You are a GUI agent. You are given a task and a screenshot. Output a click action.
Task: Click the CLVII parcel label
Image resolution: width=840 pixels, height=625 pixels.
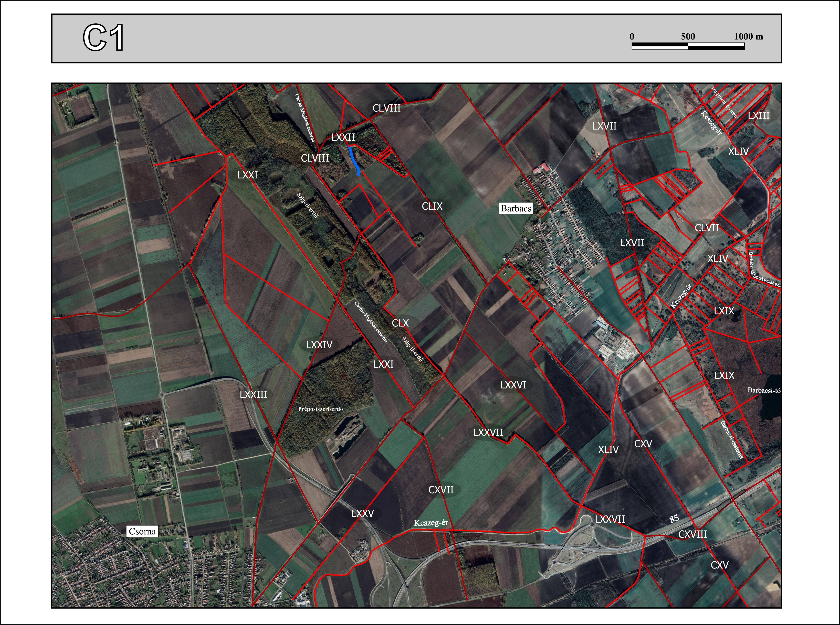[707, 228]
